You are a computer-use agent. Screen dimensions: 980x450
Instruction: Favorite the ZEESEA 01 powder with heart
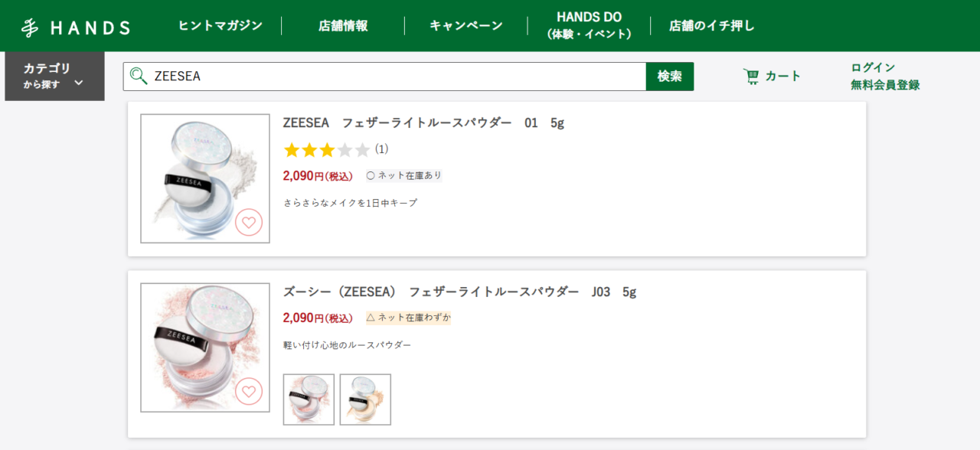249,223
